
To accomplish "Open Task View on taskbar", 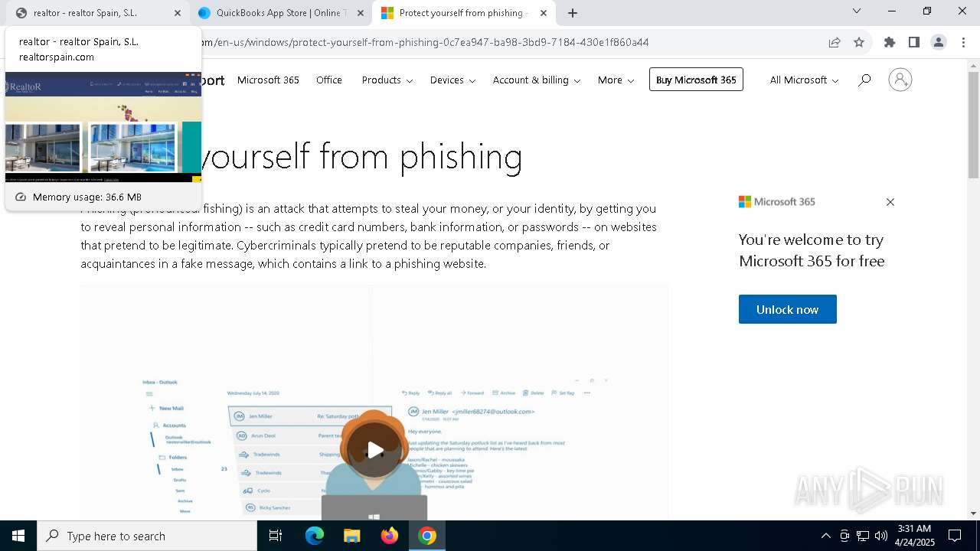I will click(x=276, y=536).
